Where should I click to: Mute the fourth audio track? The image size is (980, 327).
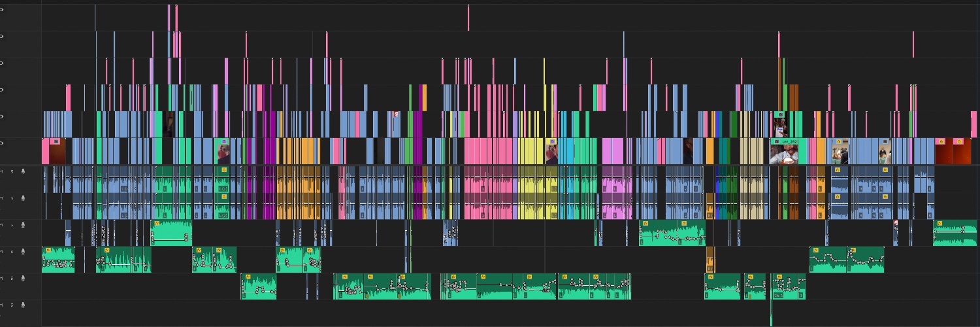2,252
